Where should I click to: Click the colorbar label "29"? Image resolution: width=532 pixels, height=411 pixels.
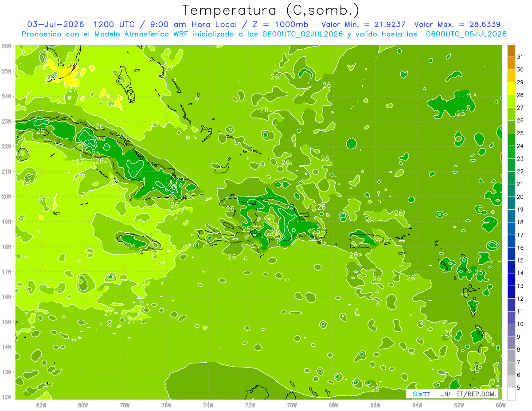(x=520, y=82)
